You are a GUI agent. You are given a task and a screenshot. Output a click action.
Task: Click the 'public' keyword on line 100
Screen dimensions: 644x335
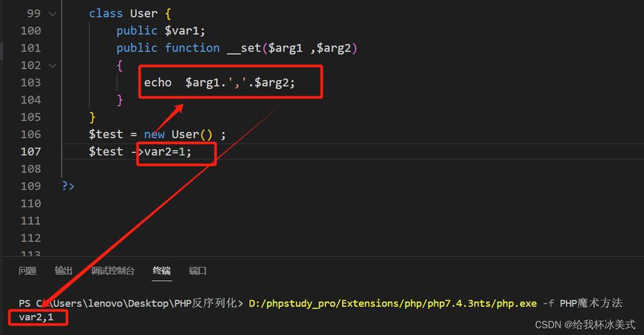[137, 31]
